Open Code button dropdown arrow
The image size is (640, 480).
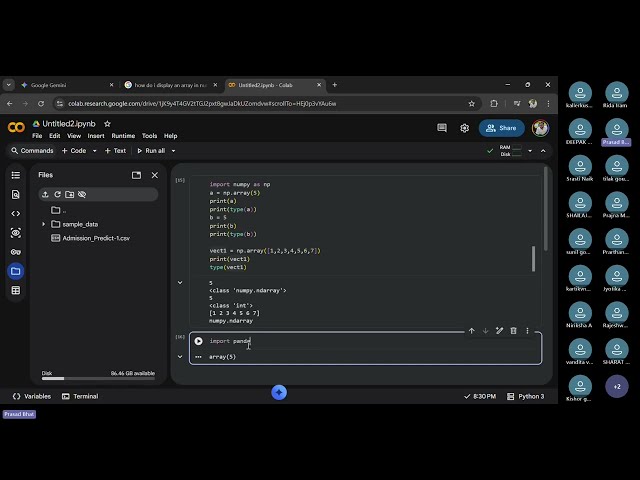click(x=95, y=151)
